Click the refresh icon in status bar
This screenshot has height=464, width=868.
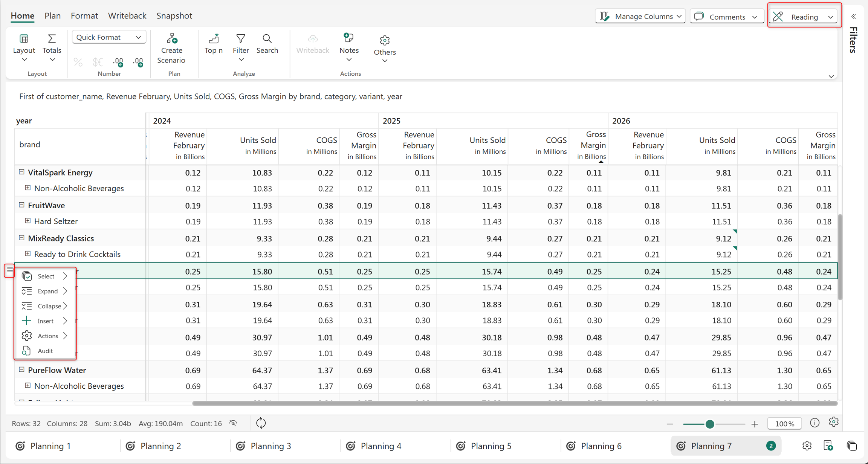261,423
